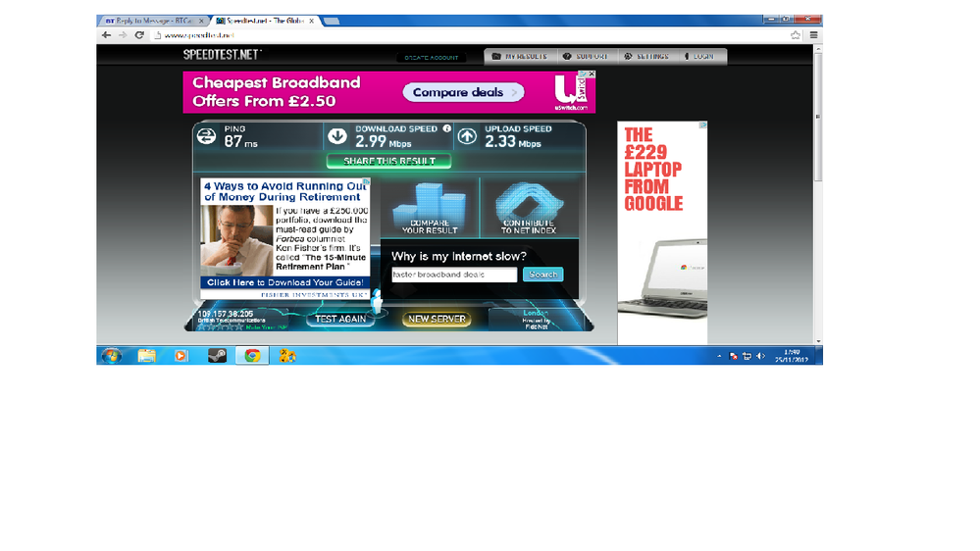Open the Chrome menu icon
This screenshot has height=551, width=980.
[x=814, y=35]
